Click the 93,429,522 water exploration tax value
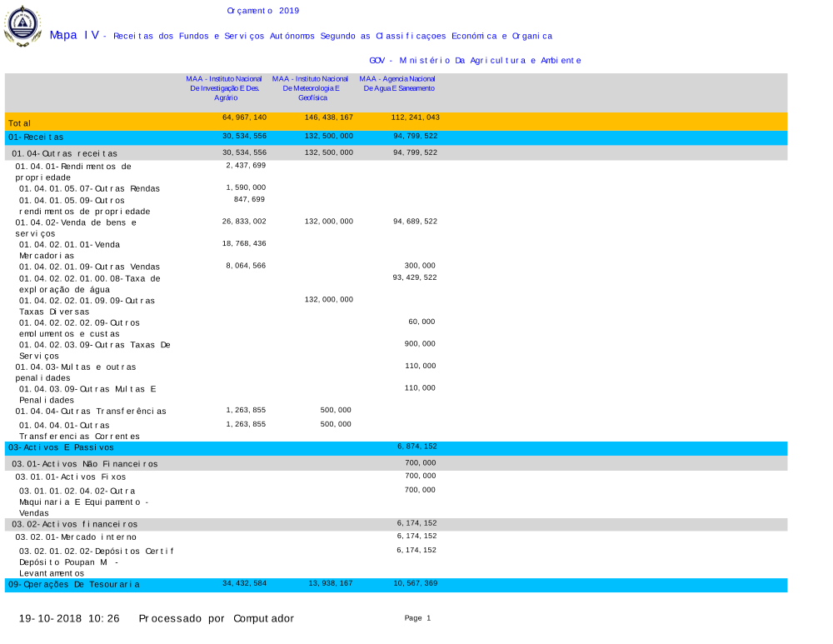The image size is (833, 644). (415, 277)
